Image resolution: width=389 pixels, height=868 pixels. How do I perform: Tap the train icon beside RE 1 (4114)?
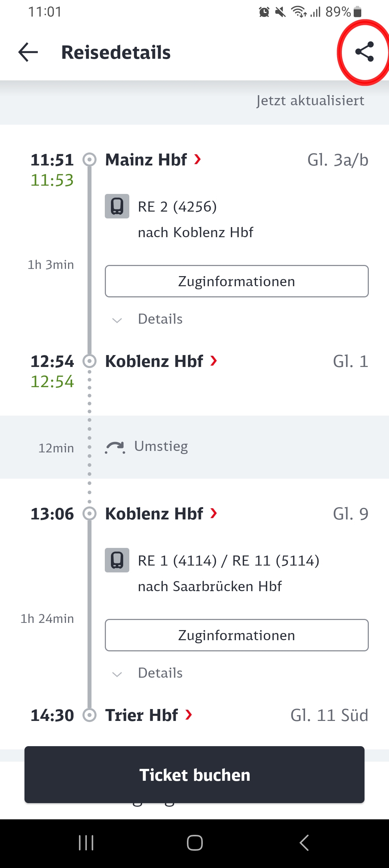[x=117, y=560]
